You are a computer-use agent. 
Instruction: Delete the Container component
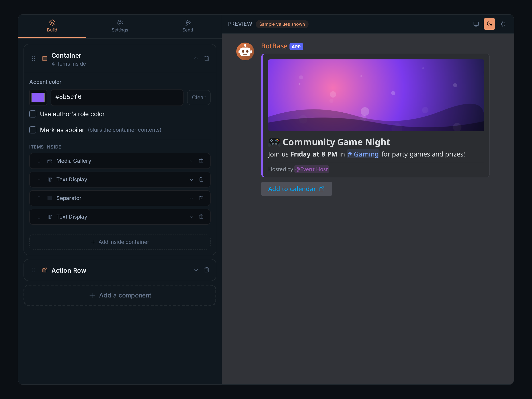[206, 59]
